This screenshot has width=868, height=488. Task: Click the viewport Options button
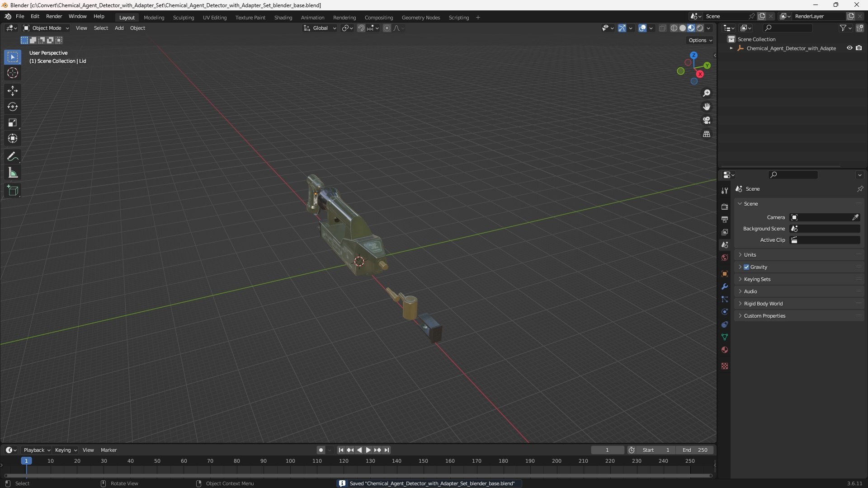click(700, 40)
